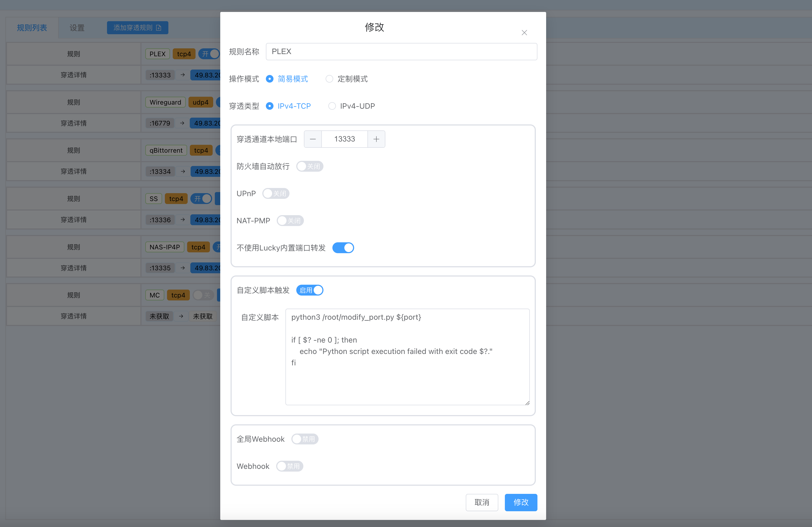Turn on the NAT-PMP switch
Image resolution: width=812 pixels, height=527 pixels.
coord(290,221)
